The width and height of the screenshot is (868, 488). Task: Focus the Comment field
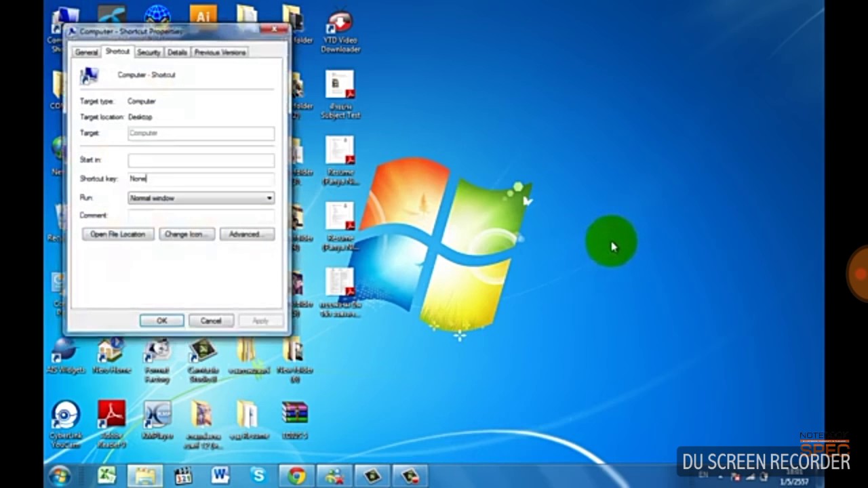point(201,216)
